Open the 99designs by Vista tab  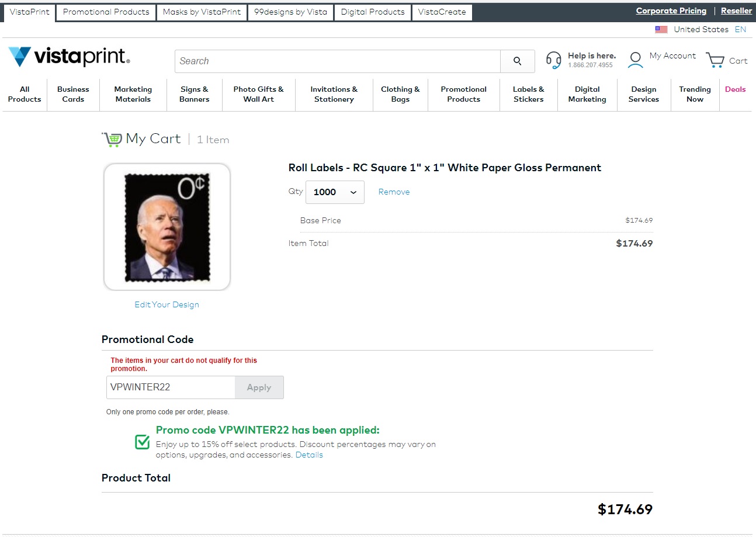pos(290,12)
